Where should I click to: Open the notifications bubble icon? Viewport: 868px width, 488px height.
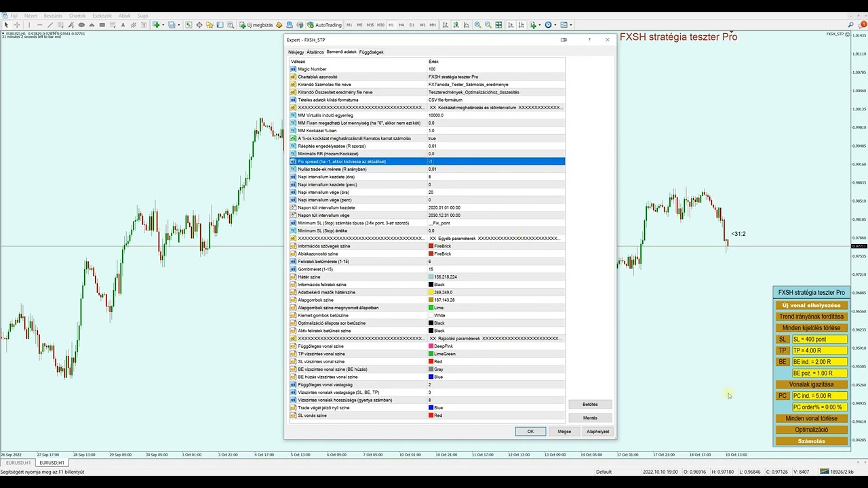pos(861,25)
